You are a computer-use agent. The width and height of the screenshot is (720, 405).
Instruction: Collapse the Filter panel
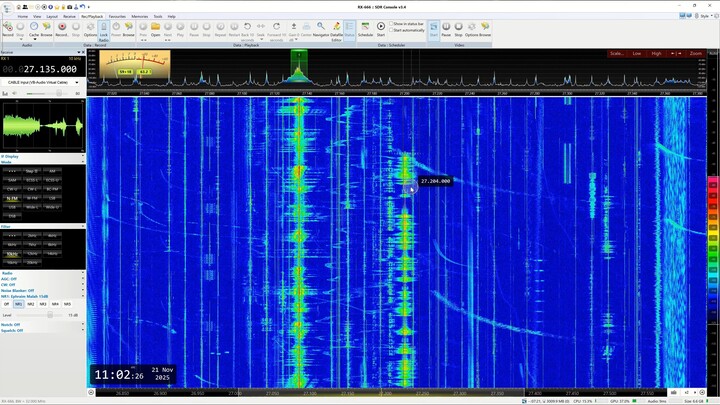[x=83, y=226]
